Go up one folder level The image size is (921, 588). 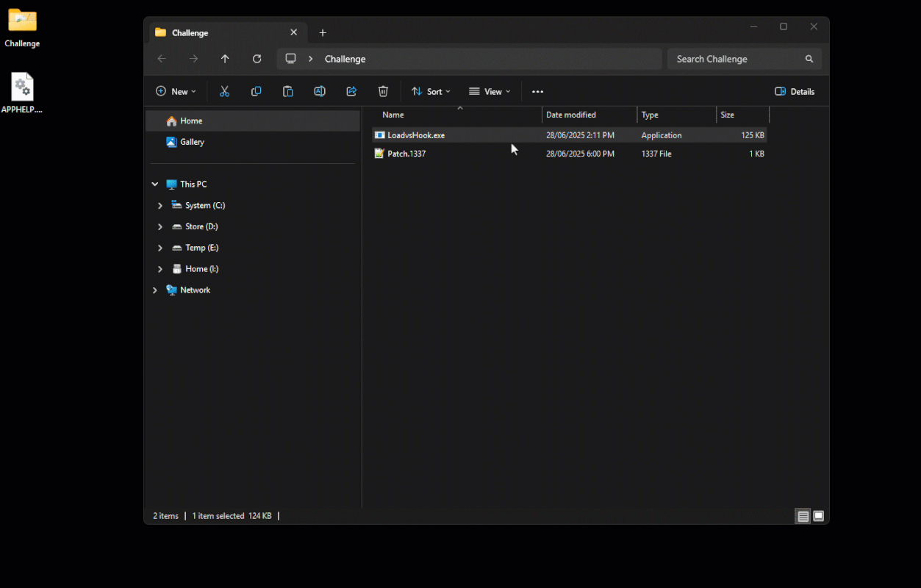pos(225,59)
